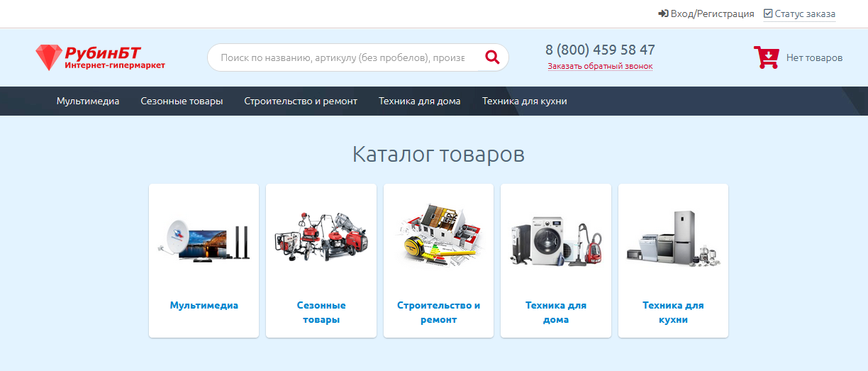Select Сезонные товары catalog card title
Viewport: 868px width, 371px height.
(321, 312)
